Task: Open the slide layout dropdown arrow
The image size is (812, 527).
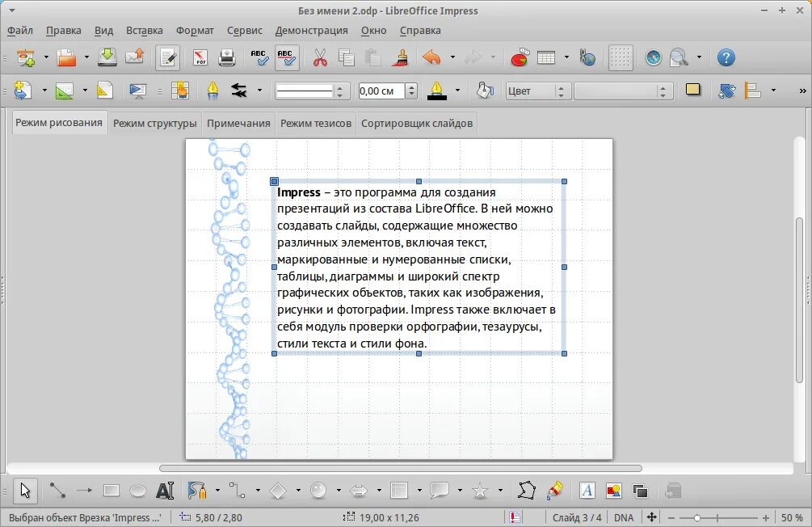Action: tap(85, 91)
